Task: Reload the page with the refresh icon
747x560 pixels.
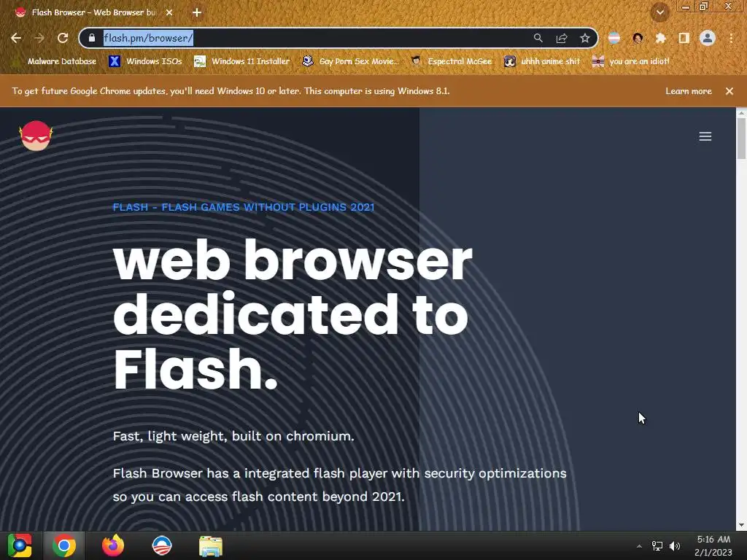Action: click(63, 38)
